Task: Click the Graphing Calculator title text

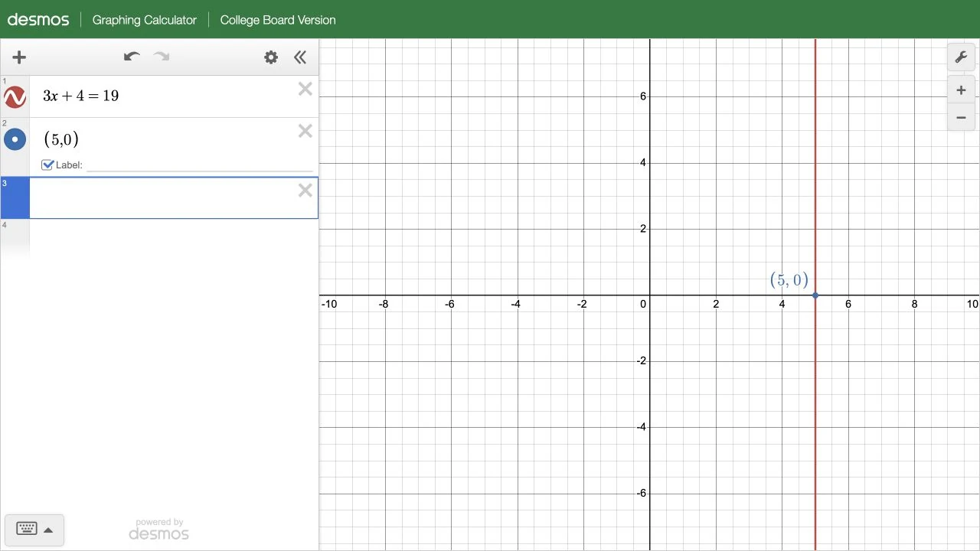Action: tap(145, 20)
